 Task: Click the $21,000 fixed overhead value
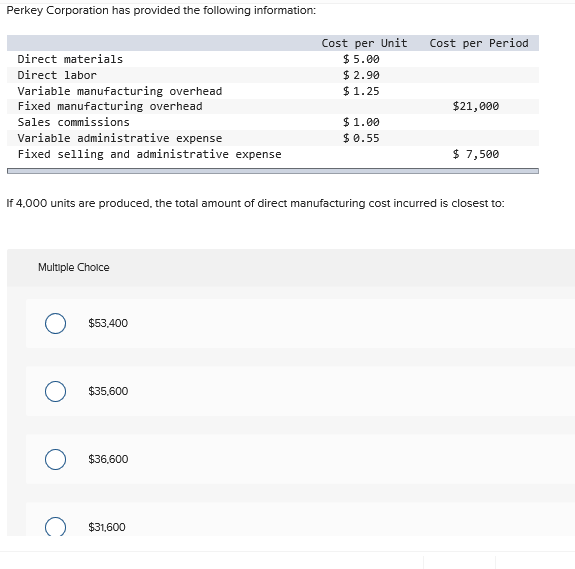[x=476, y=106]
